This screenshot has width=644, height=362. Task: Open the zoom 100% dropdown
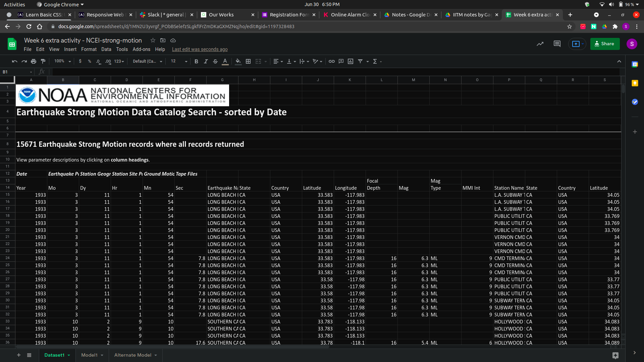coord(63,61)
